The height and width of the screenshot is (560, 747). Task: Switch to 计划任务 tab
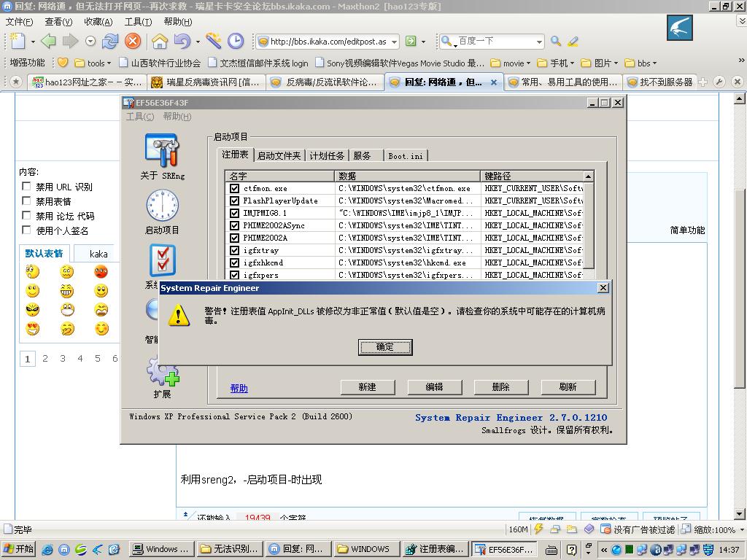(327, 156)
